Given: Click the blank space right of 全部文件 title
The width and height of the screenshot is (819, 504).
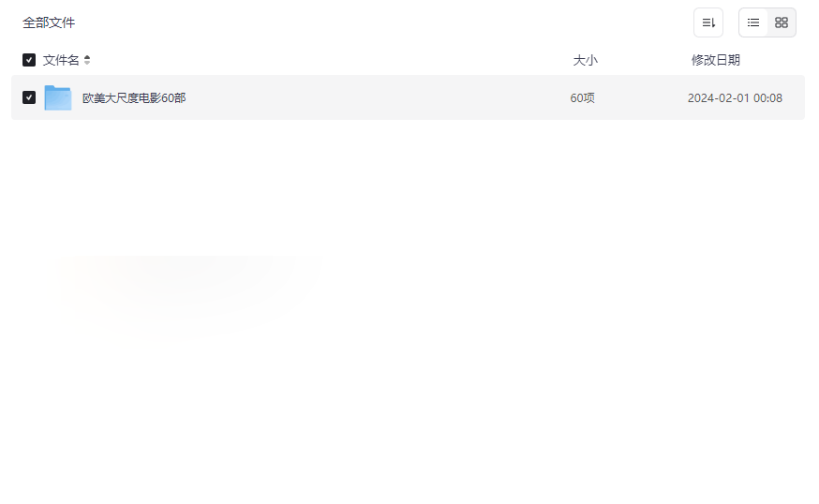Looking at the screenshot, I should (x=381, y=22).
